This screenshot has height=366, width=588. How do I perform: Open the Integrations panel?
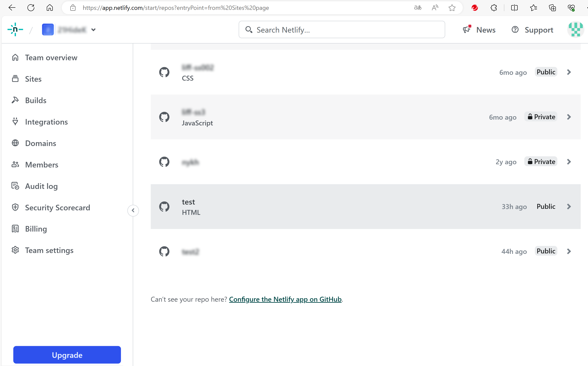coord(46,122)
